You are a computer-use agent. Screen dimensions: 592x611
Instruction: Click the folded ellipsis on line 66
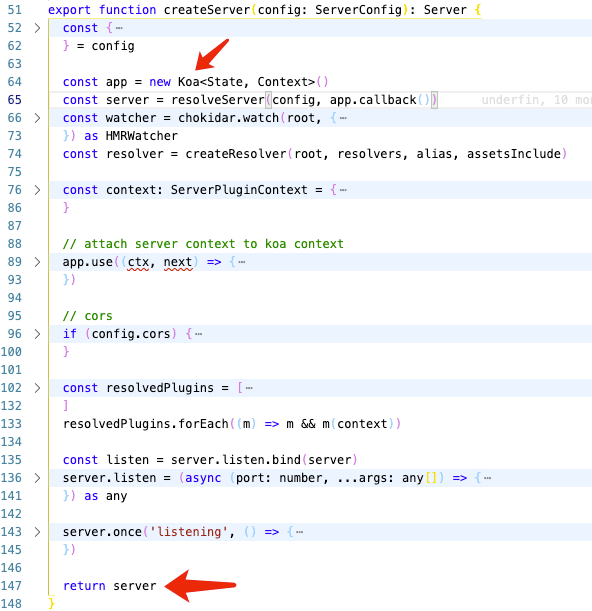click(343, 118)
